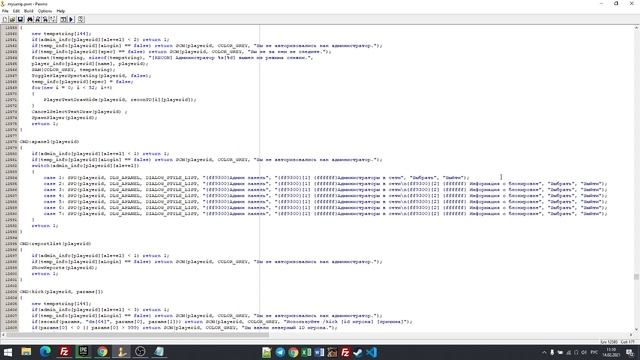Compile the script with the Compile icon

63,19
